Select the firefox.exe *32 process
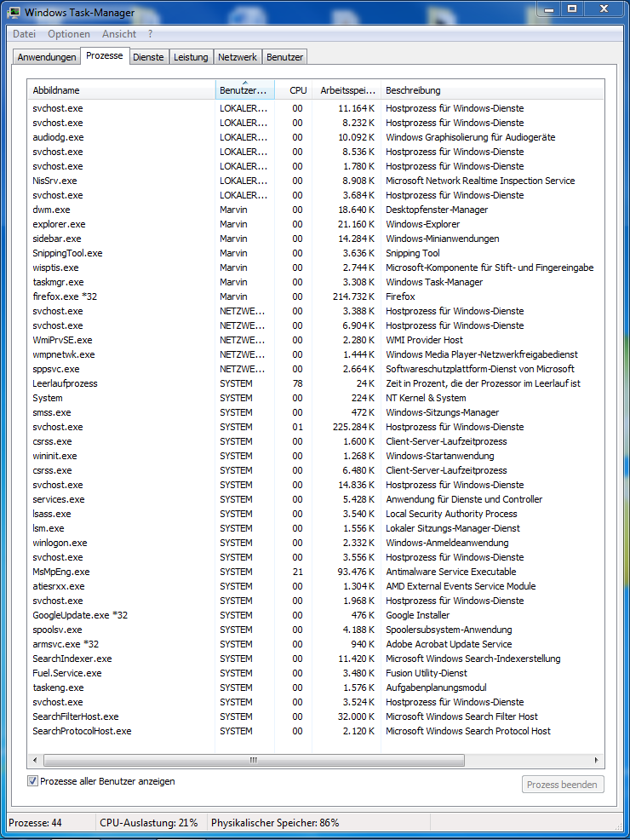Screen dimensions: 630x840 [316, 296]
